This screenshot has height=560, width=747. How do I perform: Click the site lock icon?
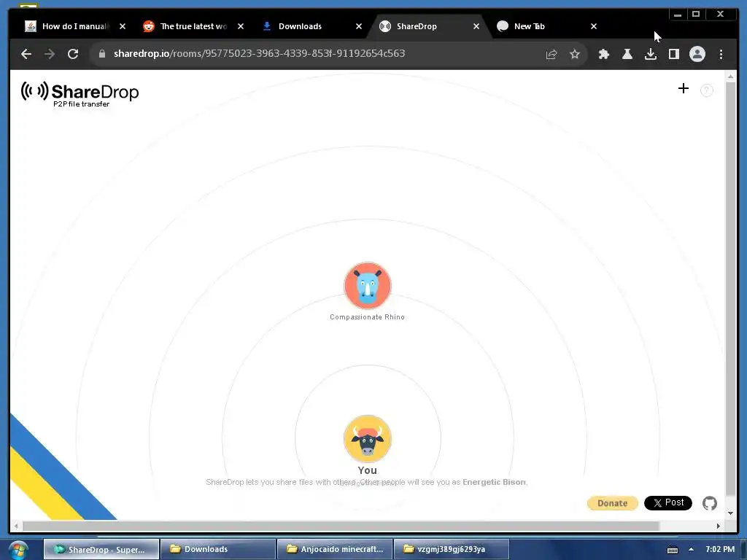[x=101, y=54]
